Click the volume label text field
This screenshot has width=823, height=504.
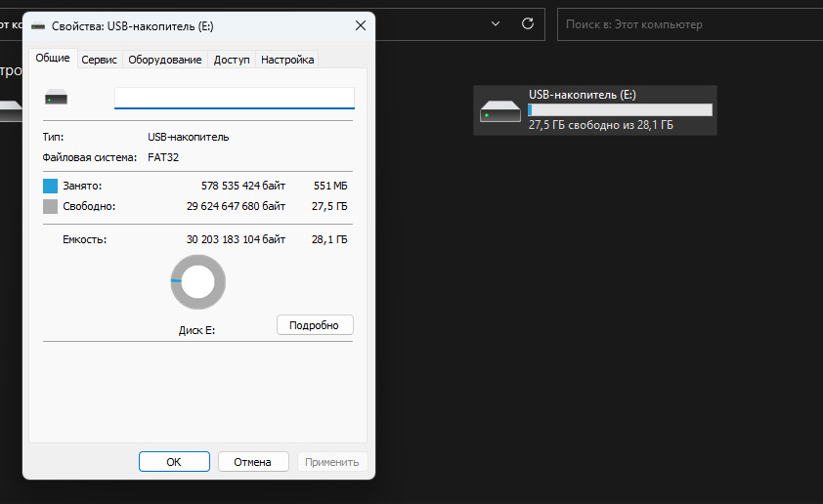click(234, 98)
